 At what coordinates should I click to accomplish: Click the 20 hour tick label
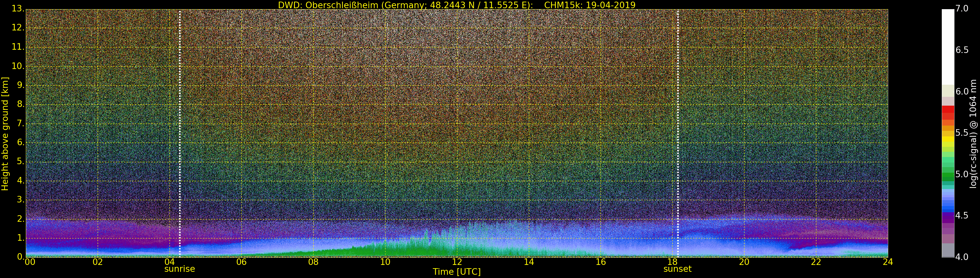pos(744,262)
